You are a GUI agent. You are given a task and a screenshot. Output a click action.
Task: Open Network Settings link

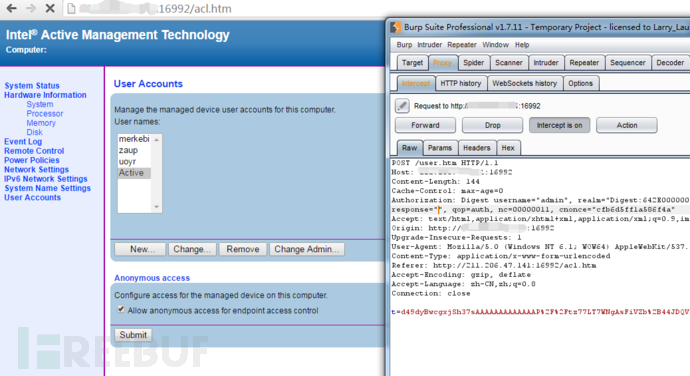click(x=37, y=169)
